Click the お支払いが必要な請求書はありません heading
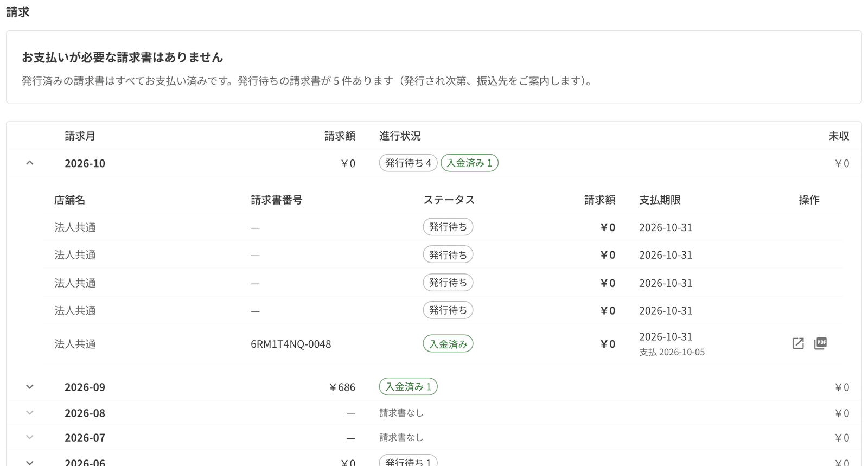 tap(122, 57)
